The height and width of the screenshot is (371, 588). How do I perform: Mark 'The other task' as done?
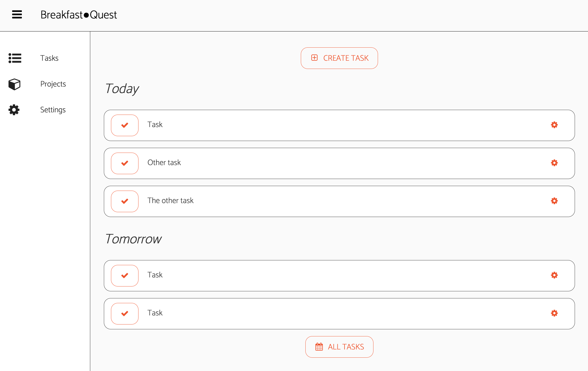(x=125, y=201)
